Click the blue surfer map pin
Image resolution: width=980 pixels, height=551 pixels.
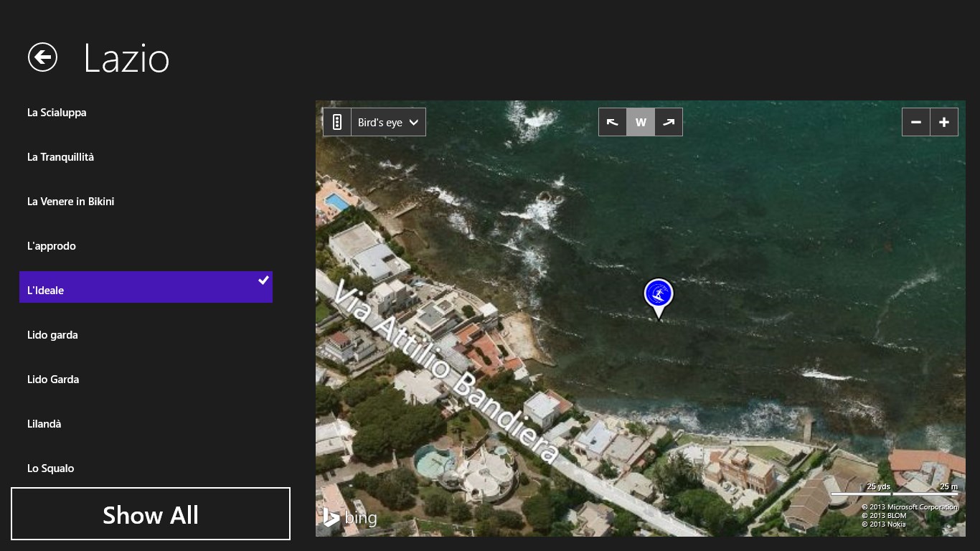659,294
